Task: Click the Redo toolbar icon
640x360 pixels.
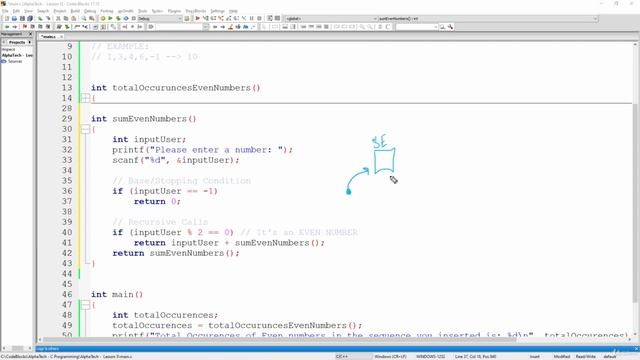Action: click(48, 18)
